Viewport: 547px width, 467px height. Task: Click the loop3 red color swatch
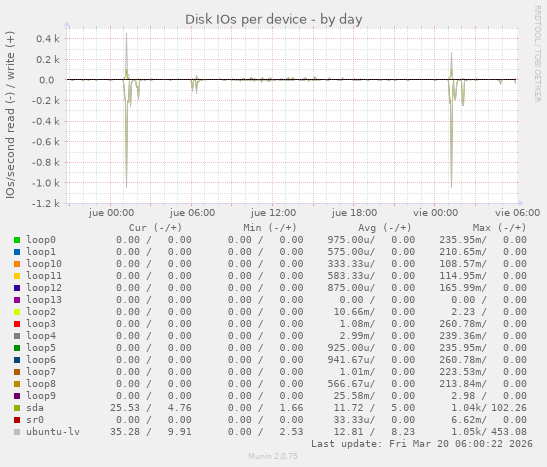(17, 324)
